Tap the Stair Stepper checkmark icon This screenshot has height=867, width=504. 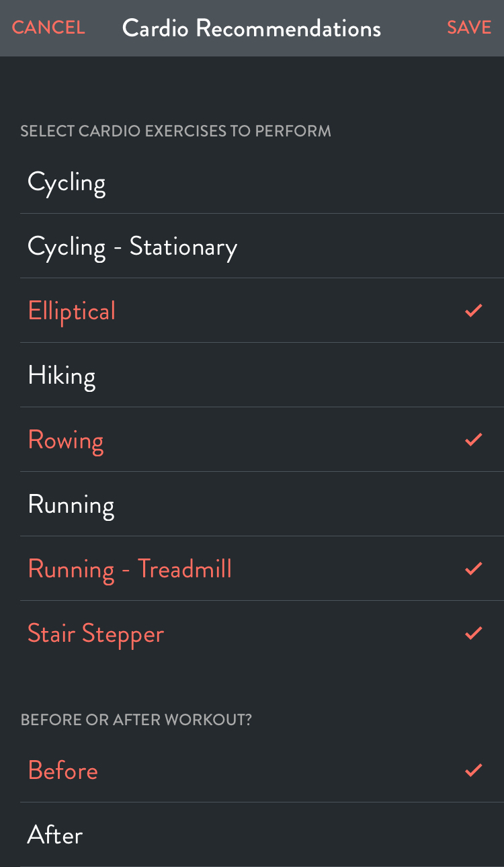[x=474, y=633]
